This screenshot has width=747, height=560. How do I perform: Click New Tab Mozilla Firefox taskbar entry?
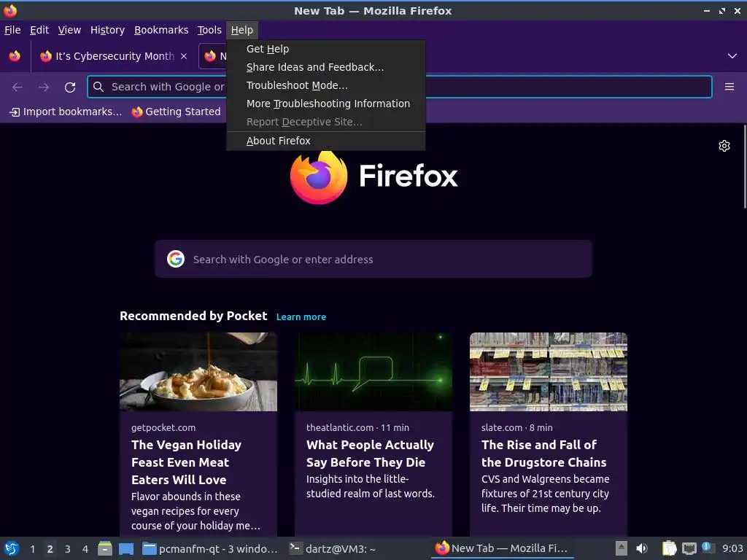502,548
